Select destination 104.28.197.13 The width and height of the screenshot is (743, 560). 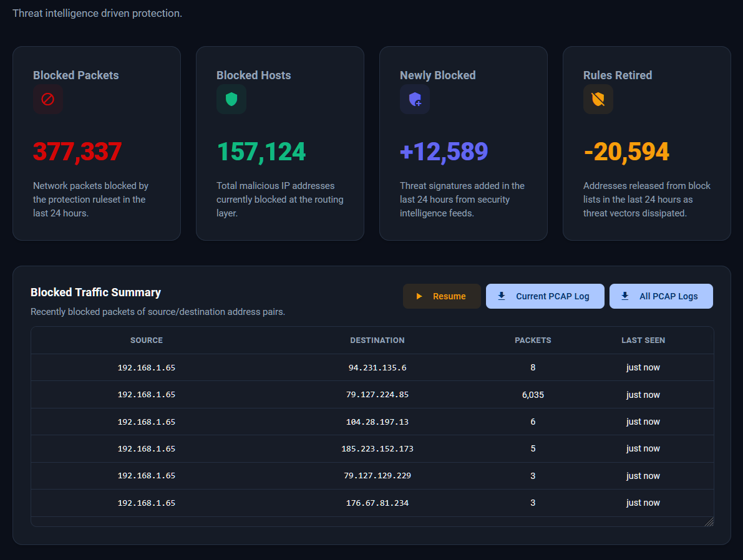point(377,422)
